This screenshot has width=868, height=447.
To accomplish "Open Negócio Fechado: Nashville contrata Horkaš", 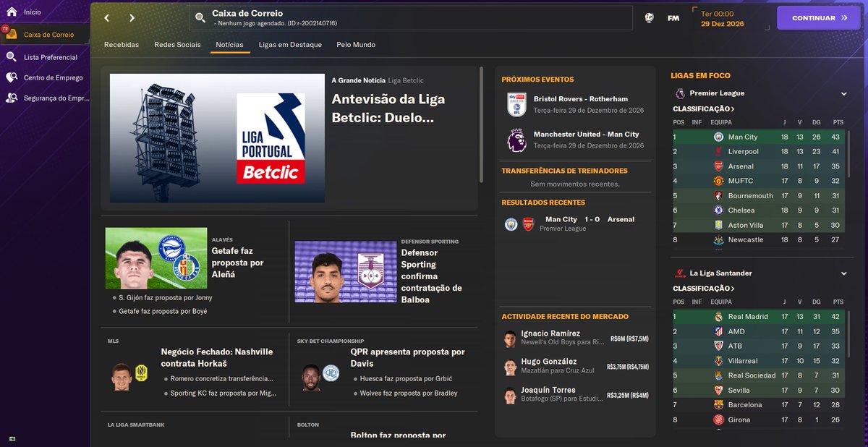I will [x=217, y=357].
